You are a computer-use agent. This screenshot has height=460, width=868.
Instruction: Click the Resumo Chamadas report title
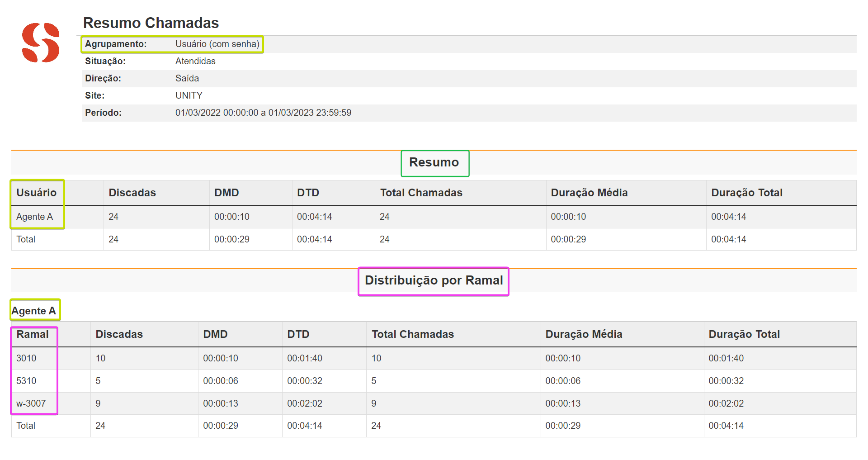(151, 23)
